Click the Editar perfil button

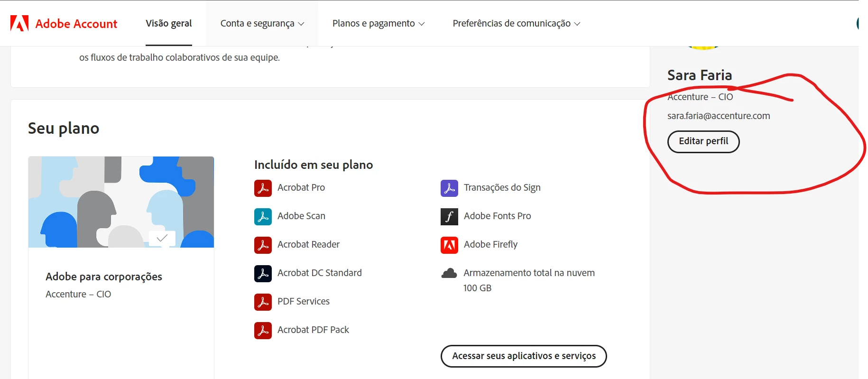(703, 141)
